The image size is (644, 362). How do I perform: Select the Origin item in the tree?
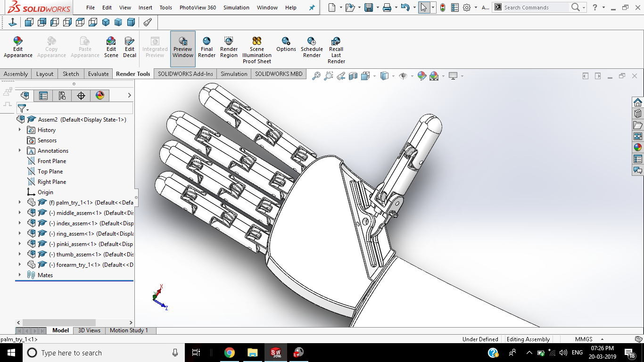coord(45,192)
